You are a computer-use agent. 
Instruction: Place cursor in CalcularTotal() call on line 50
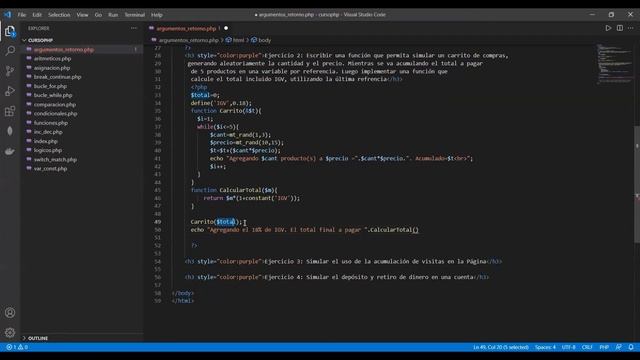tap(394, 230)
